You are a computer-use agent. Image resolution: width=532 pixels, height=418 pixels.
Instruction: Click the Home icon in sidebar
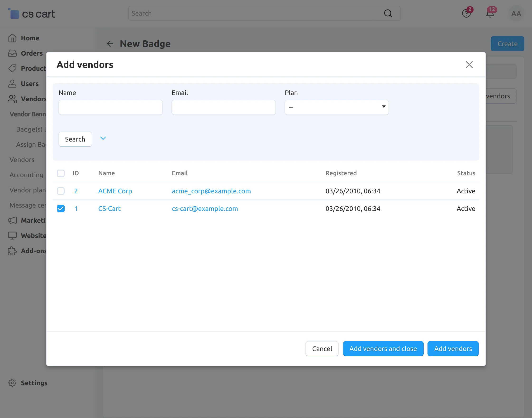tap(12, 38)
